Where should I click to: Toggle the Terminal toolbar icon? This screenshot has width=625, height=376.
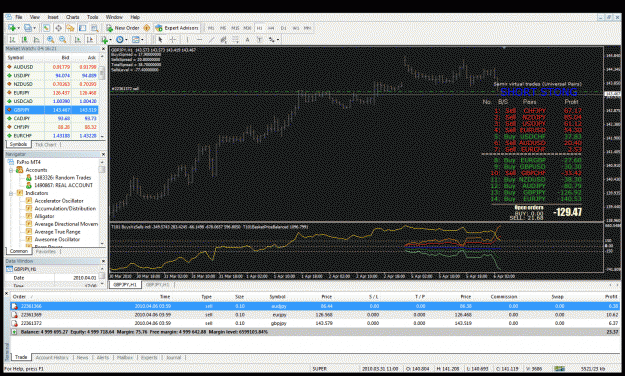click(83, 28)
